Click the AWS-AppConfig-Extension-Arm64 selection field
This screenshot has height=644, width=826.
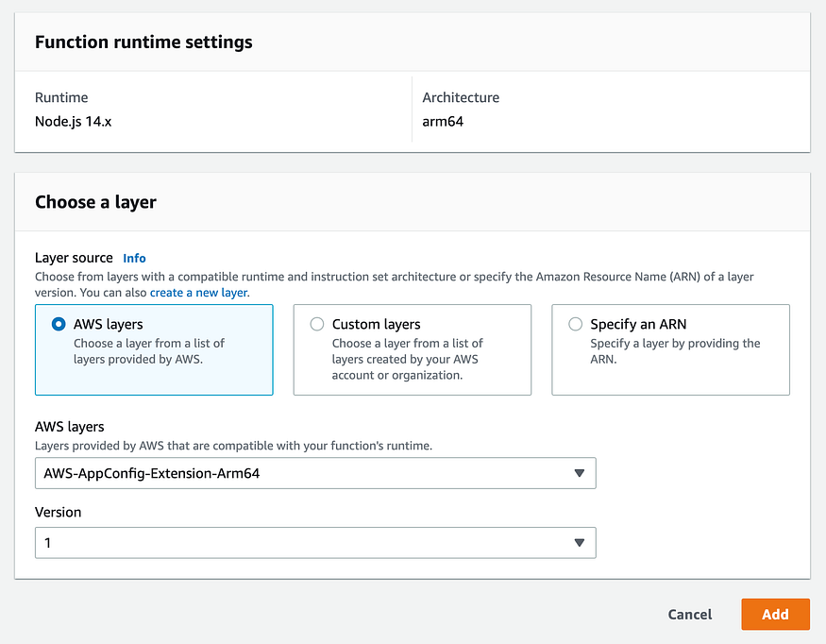(x=315, y=473)
